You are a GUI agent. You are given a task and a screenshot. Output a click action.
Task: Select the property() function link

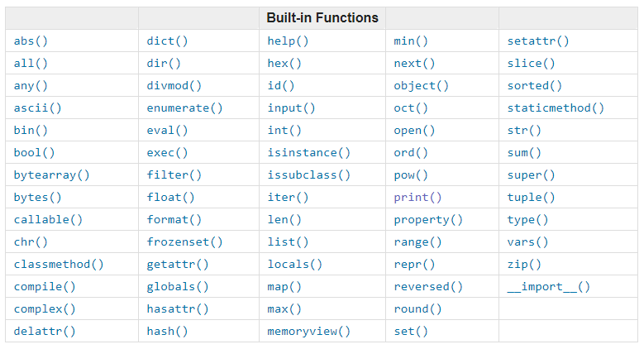[428, 219]
